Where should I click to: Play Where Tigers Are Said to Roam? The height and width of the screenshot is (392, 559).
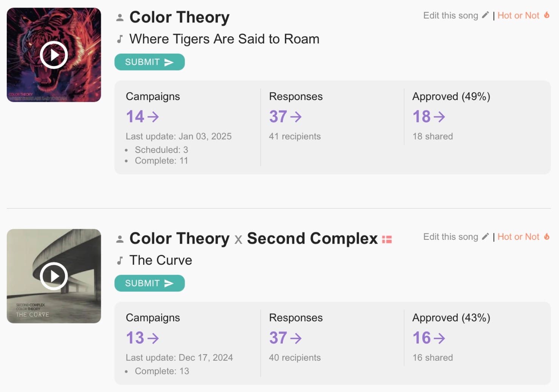tap(54, 55)
